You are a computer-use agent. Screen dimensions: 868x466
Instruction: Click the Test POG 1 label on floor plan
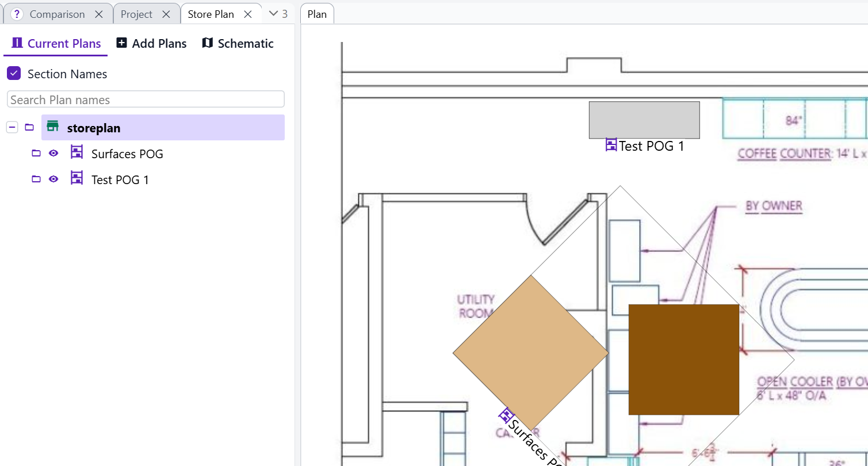click(652, 146)
